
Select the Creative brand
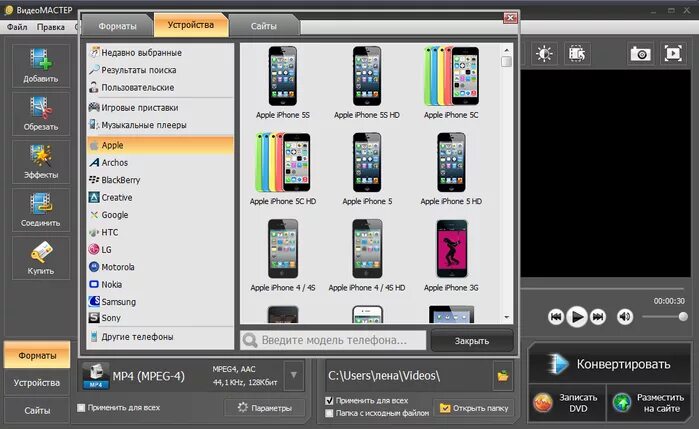pos(160,197)
